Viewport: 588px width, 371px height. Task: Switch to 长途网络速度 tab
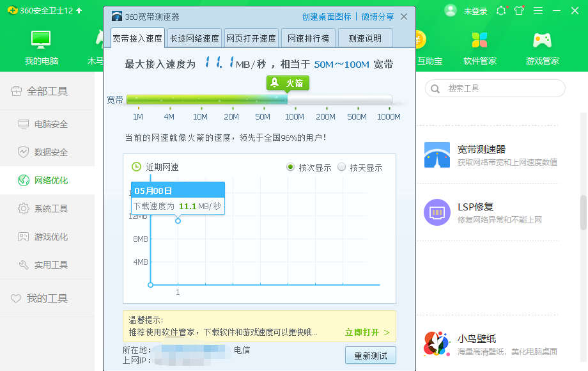coord(194,38)
